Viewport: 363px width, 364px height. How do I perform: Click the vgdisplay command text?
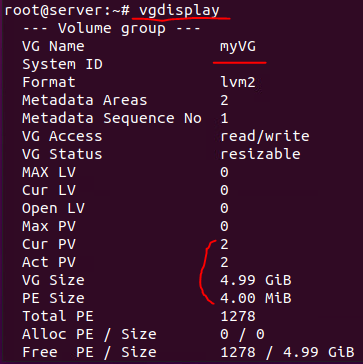pyautogui.click(x=179, y=11)
